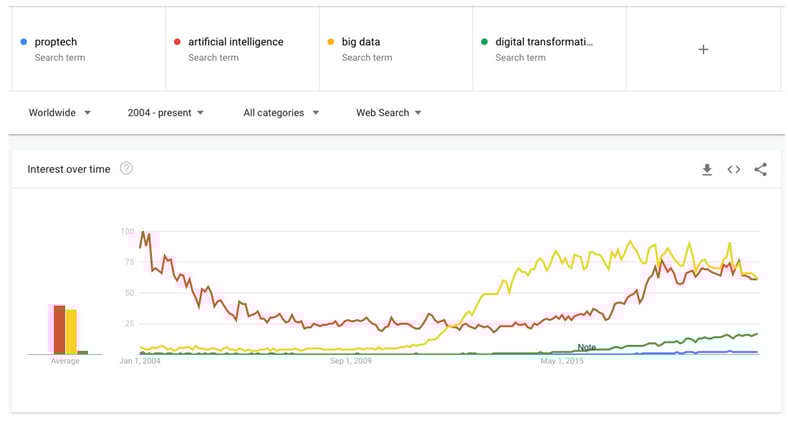Edit the artificial intelligence search term
The height and width of the screenshot is (421, 788).
point(242,49)
